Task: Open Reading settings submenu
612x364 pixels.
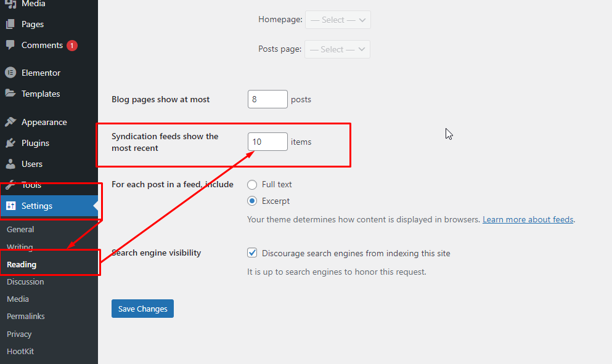Action: click(x=22, y=264)
